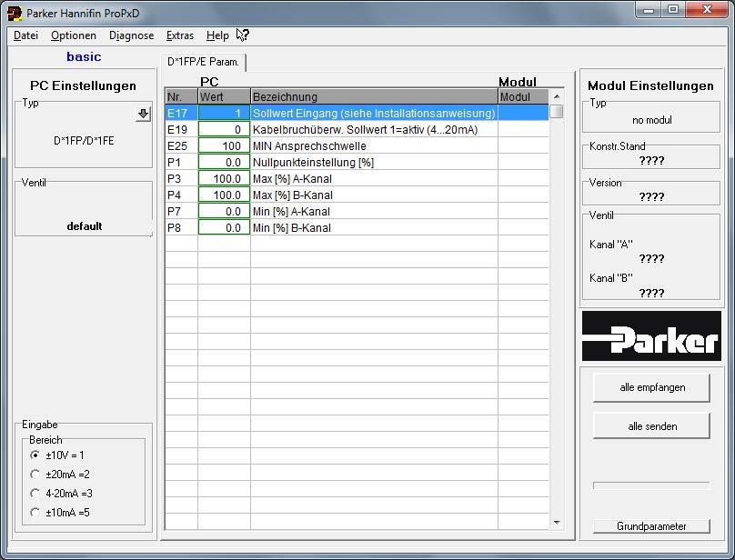Close the ProPxD window
The height and width of the screenshot is (560, 735).
tap(707, 10)
